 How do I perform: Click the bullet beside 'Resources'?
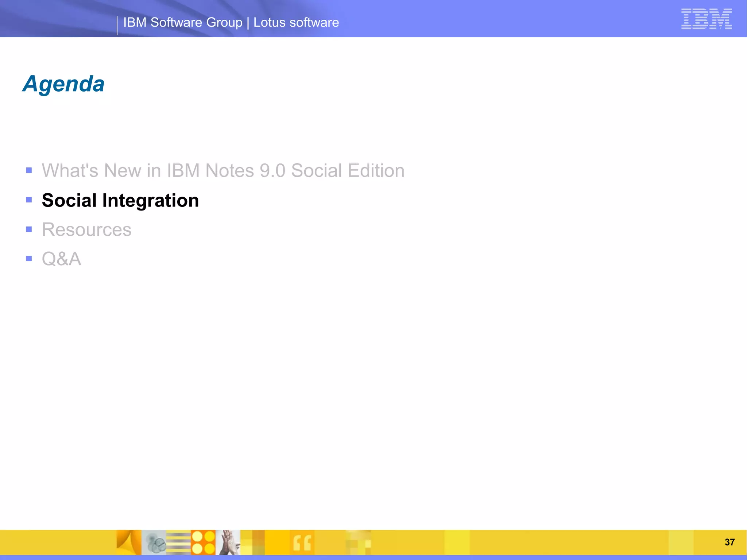pyautogui.click(x=29, y=229)
